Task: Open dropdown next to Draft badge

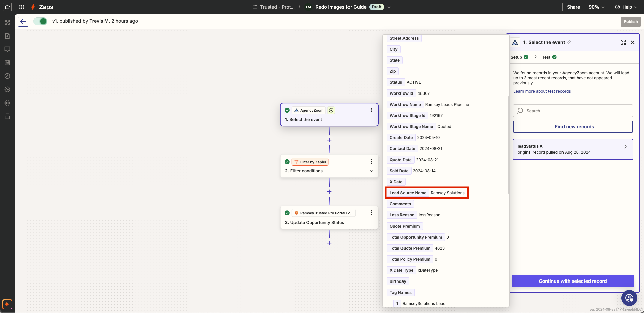Action: [389, 7]
